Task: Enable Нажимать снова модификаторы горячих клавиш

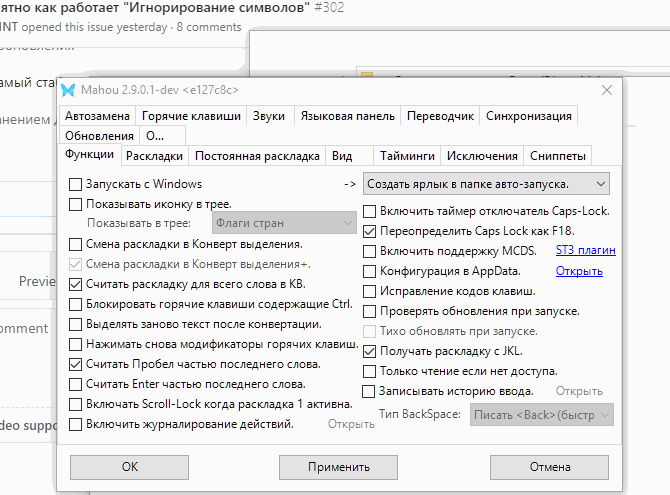Action: (75, 345)
